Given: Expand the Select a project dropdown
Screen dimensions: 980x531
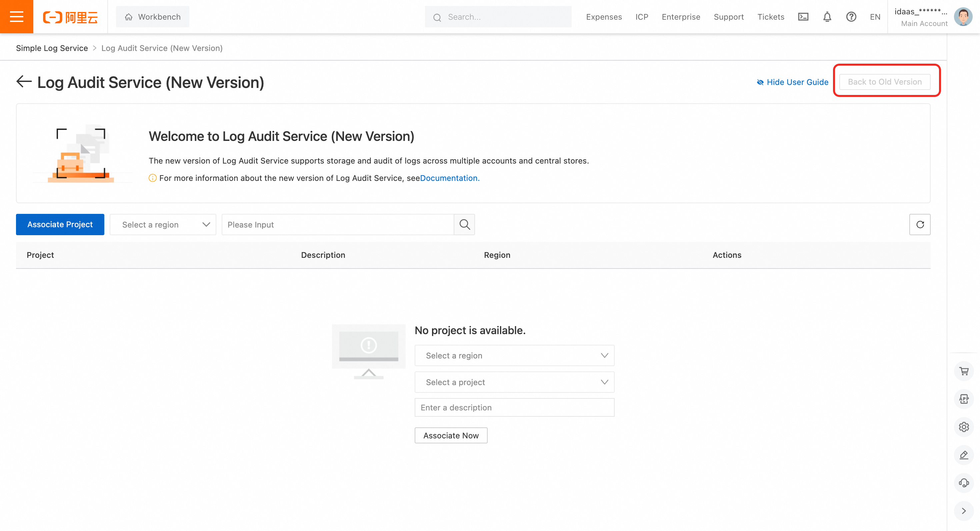Looking at the screenshot, I should (514, 382).
